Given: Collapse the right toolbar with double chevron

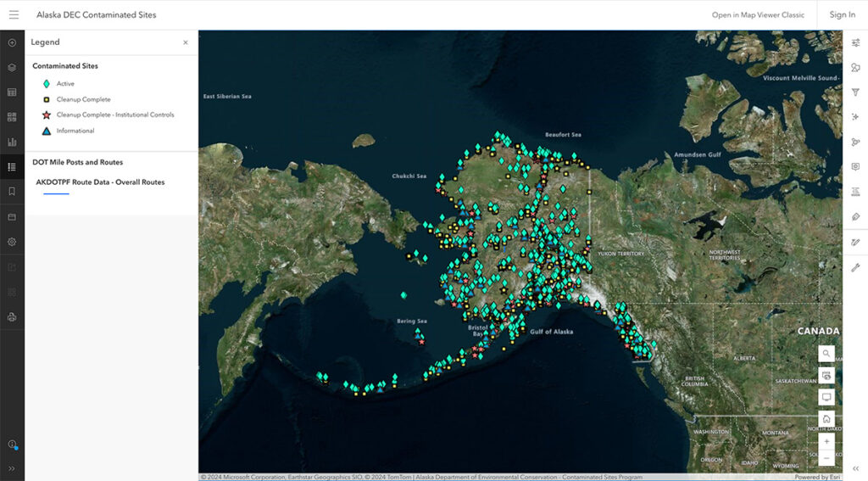Looking at the screenshot, I should pyautogui.click(x=855, y=469).
